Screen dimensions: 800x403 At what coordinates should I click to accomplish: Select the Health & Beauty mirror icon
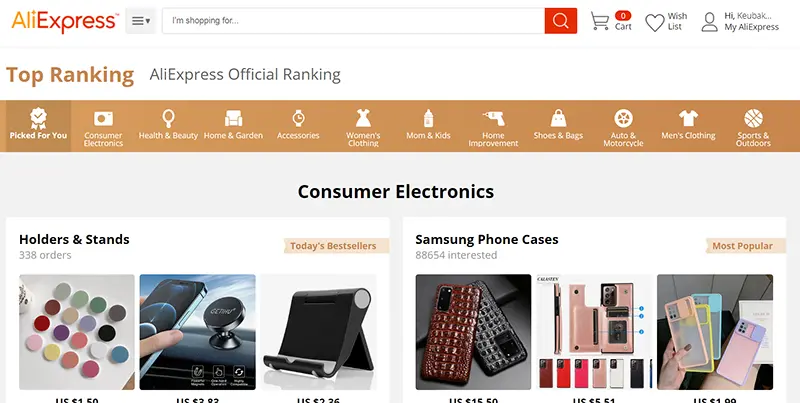point(168,118)
